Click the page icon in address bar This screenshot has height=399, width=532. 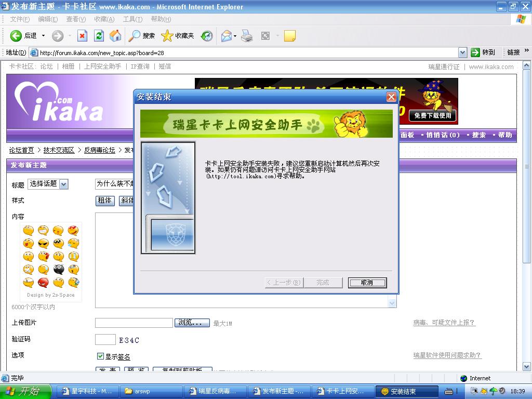click(34, 52)
